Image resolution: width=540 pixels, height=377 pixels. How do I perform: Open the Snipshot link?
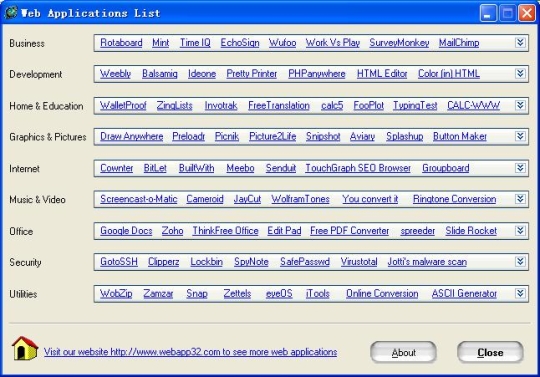coord(323,136)
